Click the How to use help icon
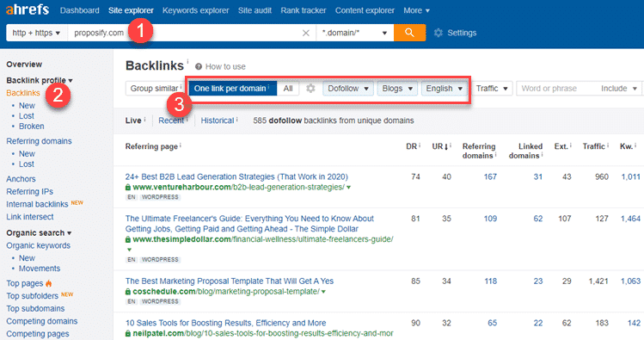644x340 pixels. (199, 66)
